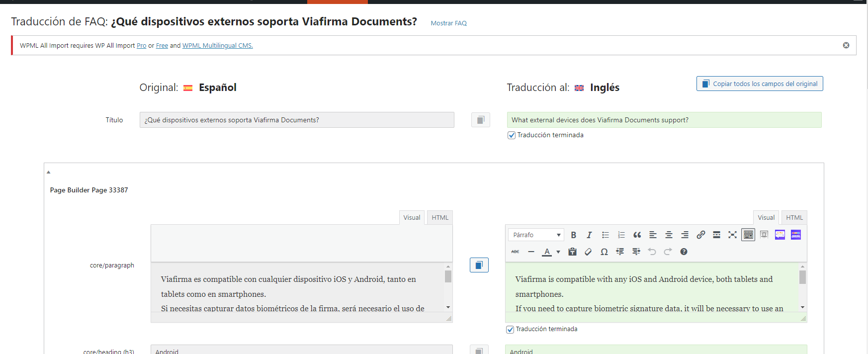Image resolution: width=868 pixels, height=354 pixels.
Task: Click the purple chat-bubble toolbar icon
Action: coord(780,235)
